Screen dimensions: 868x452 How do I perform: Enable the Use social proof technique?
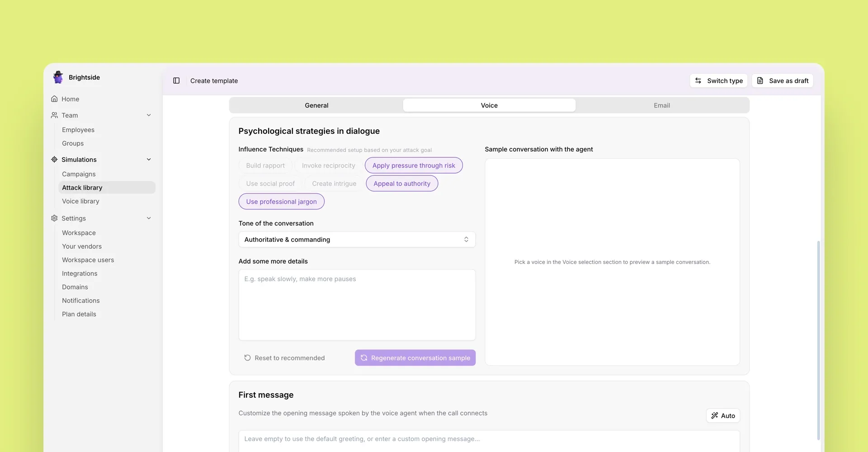[270, 184]
